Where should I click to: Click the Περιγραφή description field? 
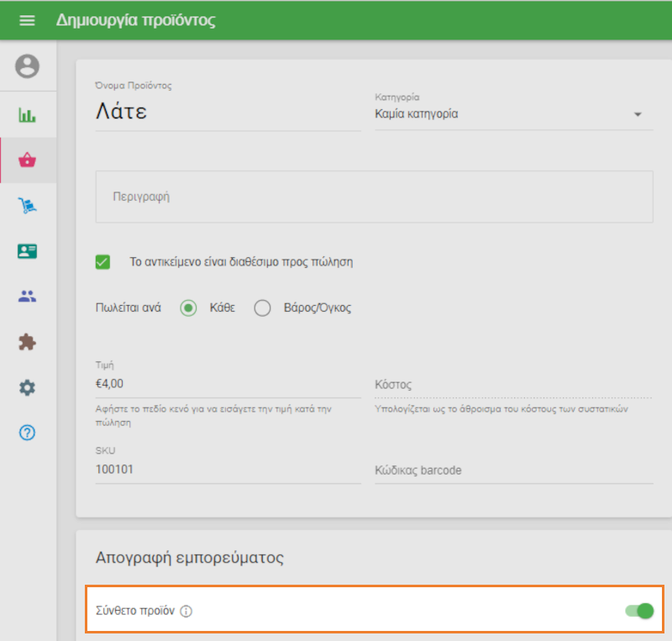coord(374,197)
